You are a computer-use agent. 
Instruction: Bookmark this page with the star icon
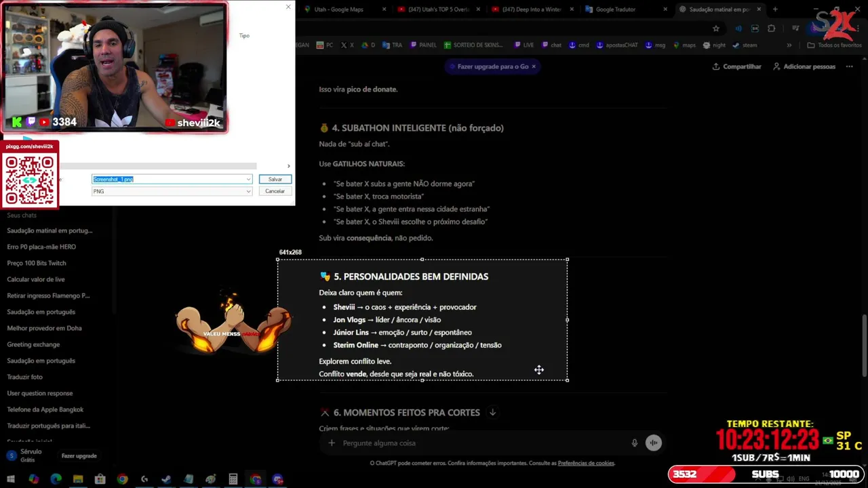pyautogui.click(x=715, y=28)
